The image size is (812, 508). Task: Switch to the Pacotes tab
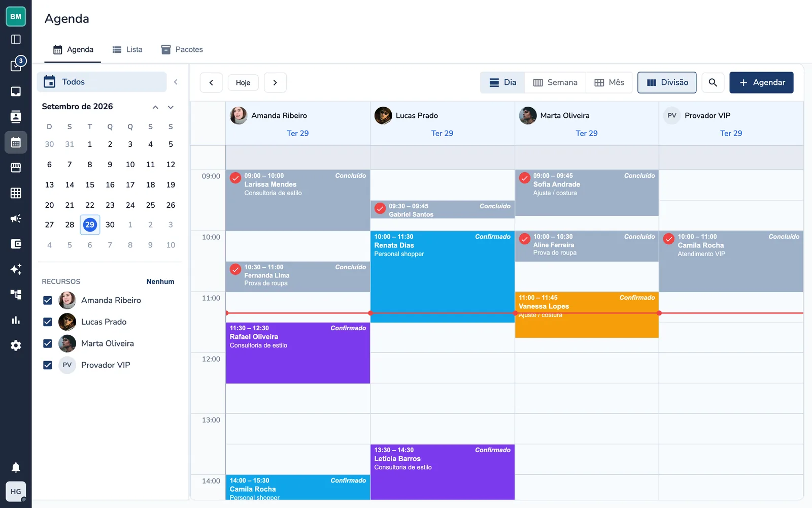click(x=182, y=49)
